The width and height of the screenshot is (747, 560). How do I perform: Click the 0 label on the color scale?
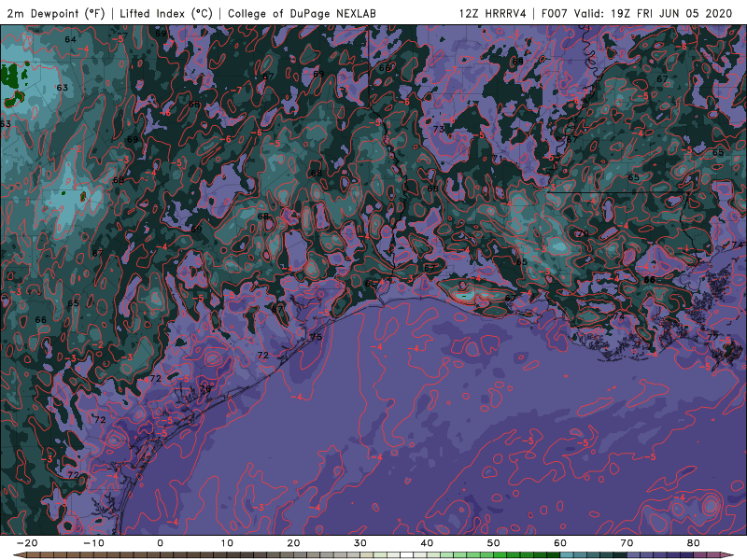coord(160,543)
